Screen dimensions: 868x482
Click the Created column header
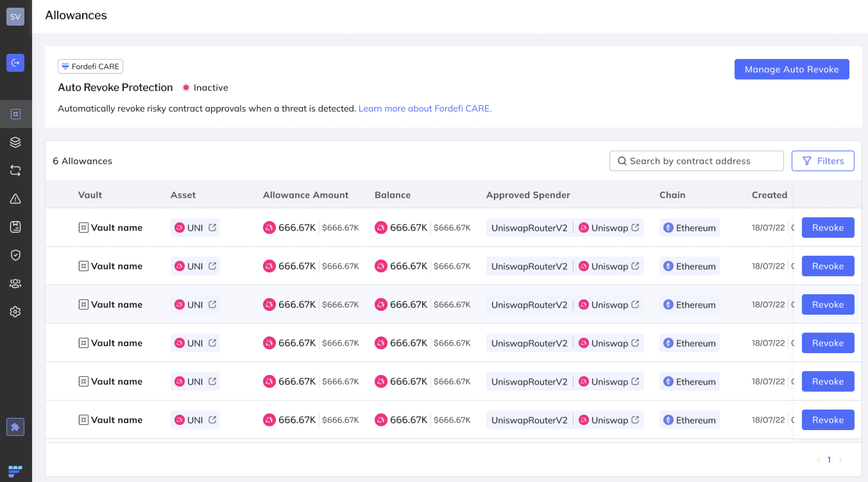point(770,195)
